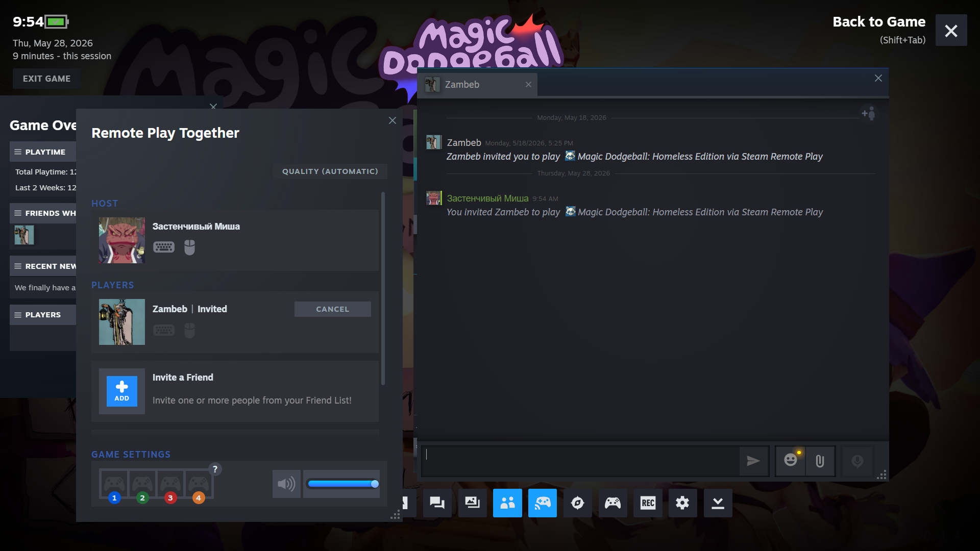The image size is (980, 551).
Task: Click the Zambeb username in the chat message
Action: [464, 143]
